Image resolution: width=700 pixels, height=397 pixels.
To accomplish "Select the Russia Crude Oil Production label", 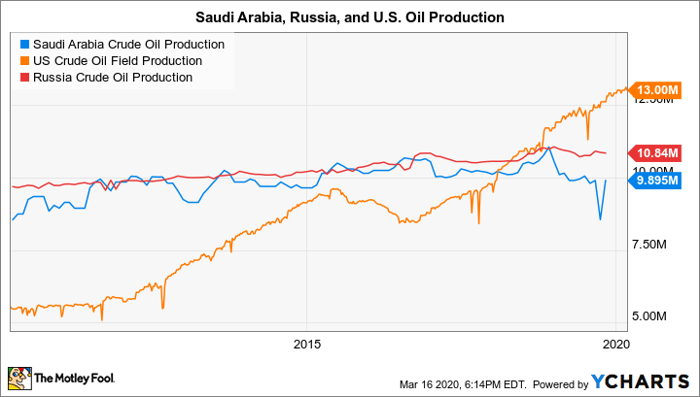I will pyautogui.click(x=112, y=77).
